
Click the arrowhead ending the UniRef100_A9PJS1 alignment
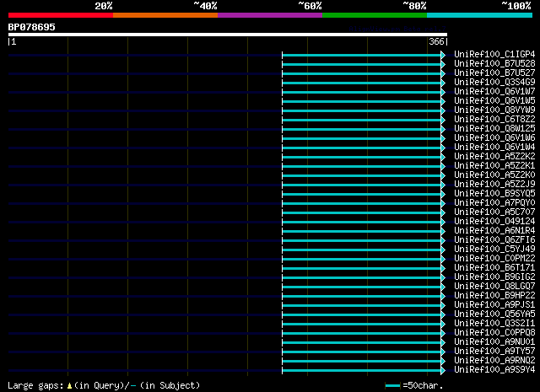pos(443,306)
